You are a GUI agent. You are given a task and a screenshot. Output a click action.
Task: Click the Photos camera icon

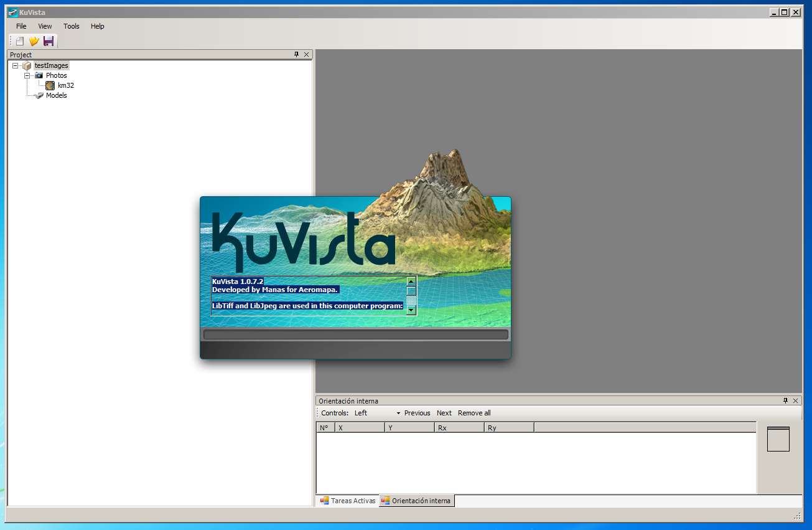pyautogui.click(x=39, y=75)
